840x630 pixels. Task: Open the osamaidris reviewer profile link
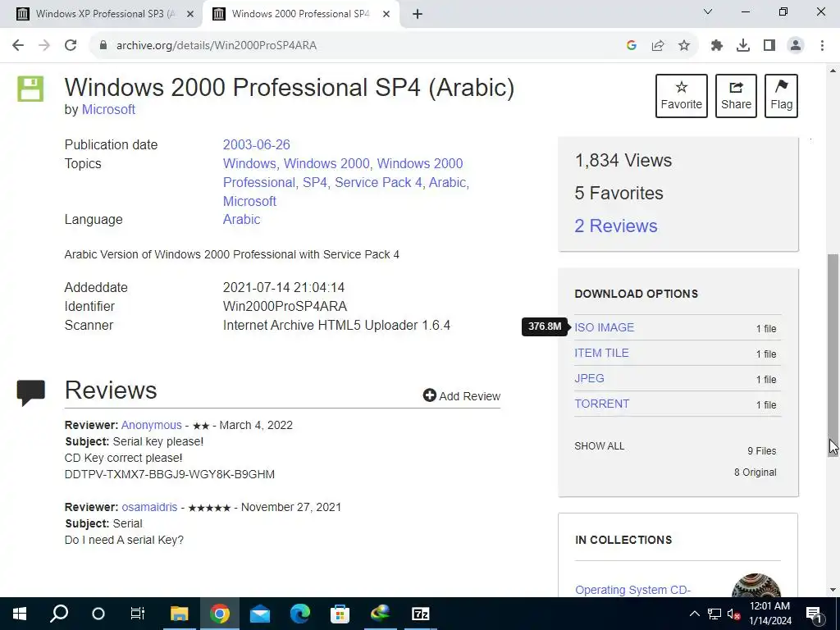click(x=149, y=507)
